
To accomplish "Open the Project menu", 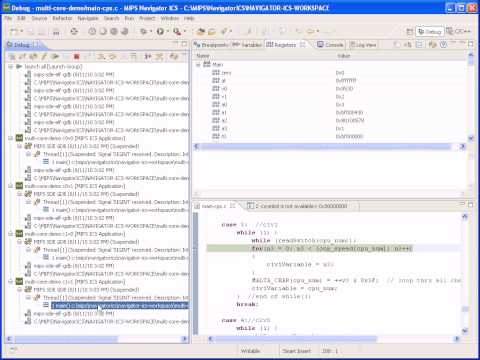I will coord(147,18).
